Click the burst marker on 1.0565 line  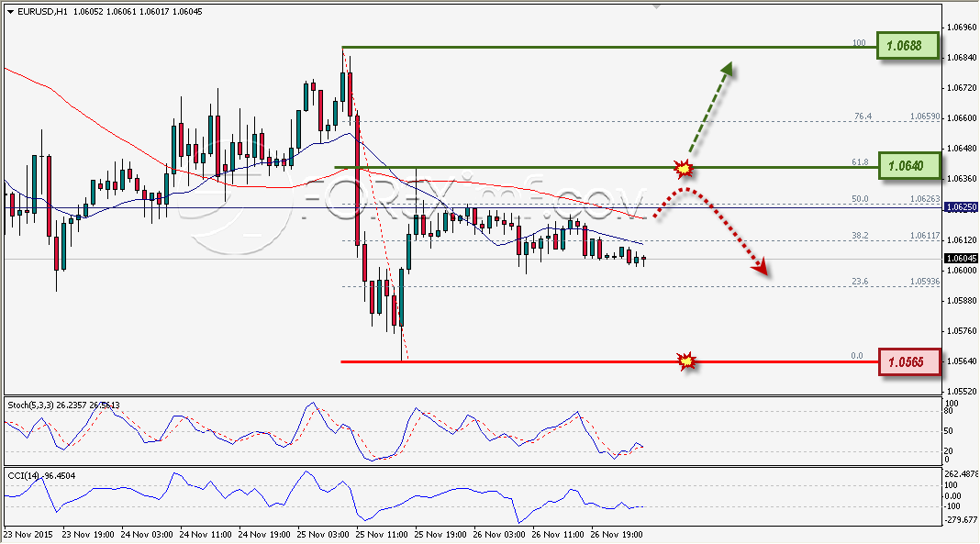coord(687,361)
